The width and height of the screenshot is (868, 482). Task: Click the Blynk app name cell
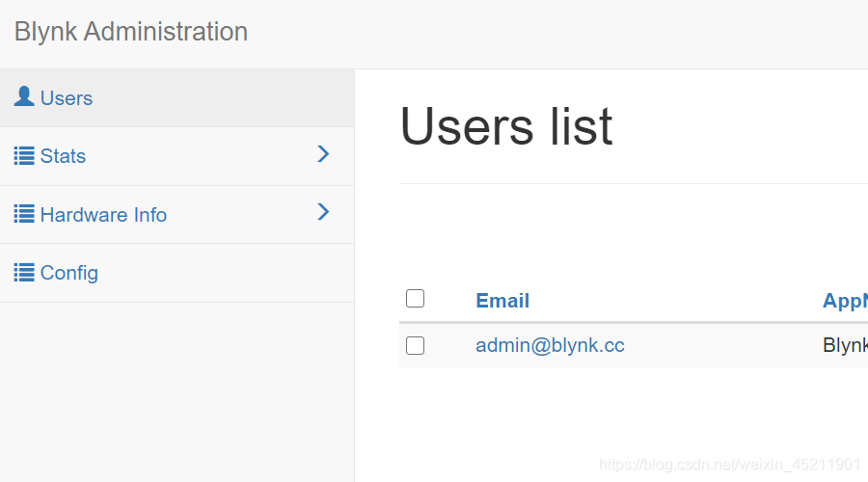pyautogui.click(x=845, y=345)
